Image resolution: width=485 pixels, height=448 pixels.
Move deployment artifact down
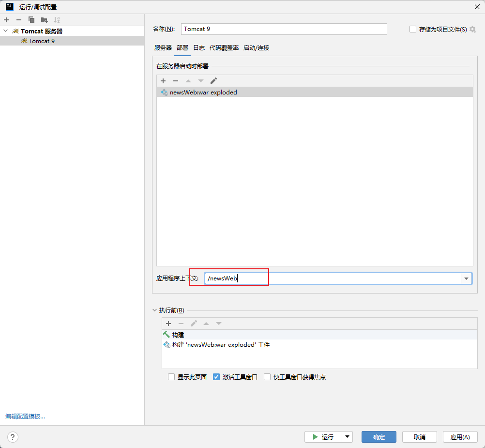(x=201, y=81)
